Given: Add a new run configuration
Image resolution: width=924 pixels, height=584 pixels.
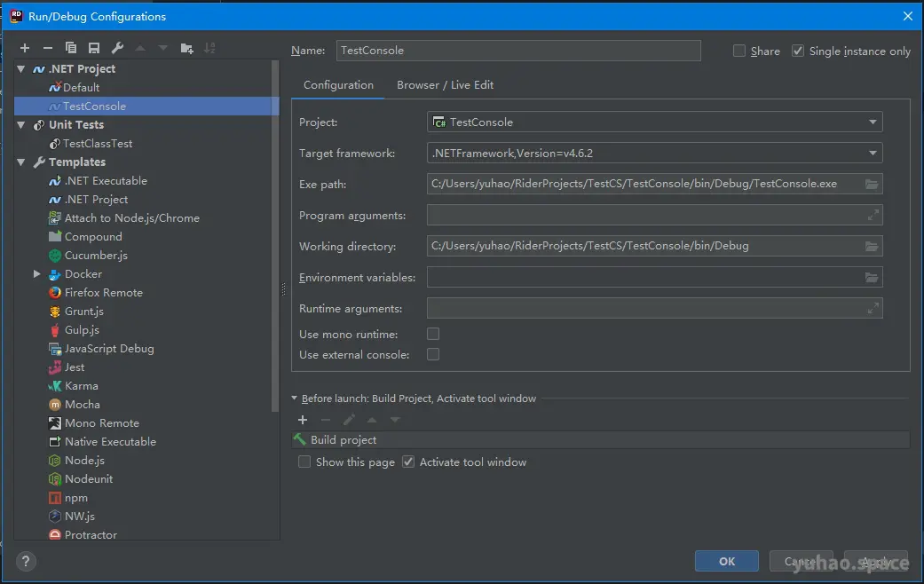Looking at the screenshot, I should click(x=24, y=47).
